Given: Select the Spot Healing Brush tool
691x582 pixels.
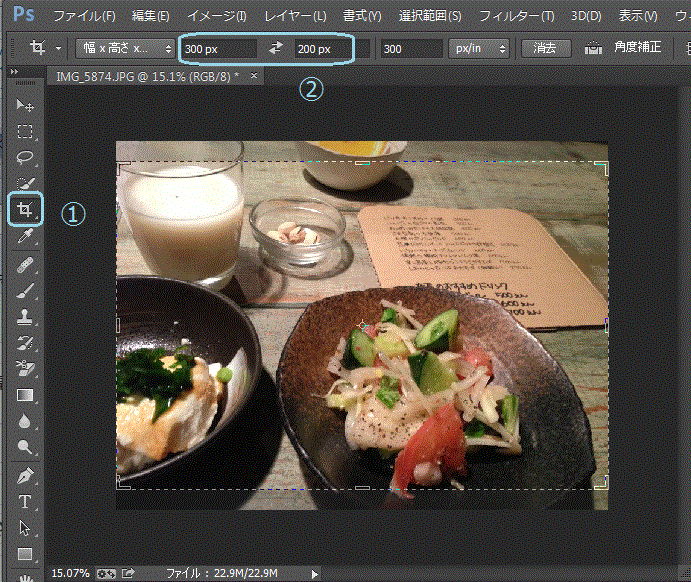Looking at the screenshot, I should [25, 265].
